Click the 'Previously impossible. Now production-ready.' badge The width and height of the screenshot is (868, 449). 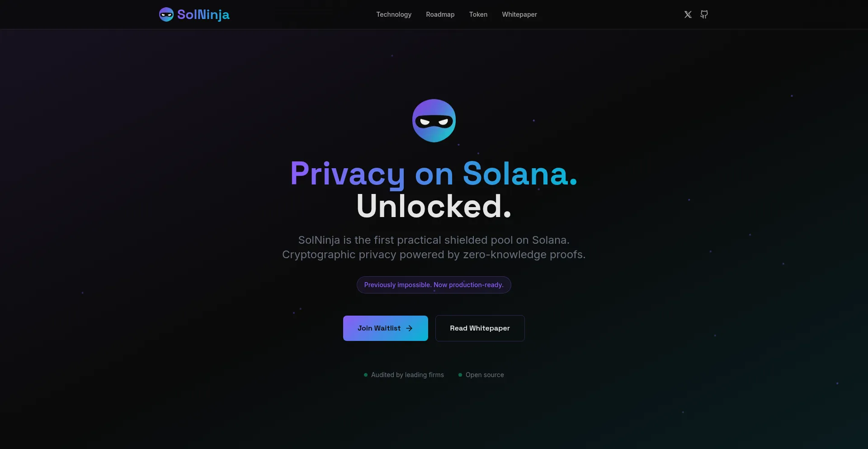point(434,285)
